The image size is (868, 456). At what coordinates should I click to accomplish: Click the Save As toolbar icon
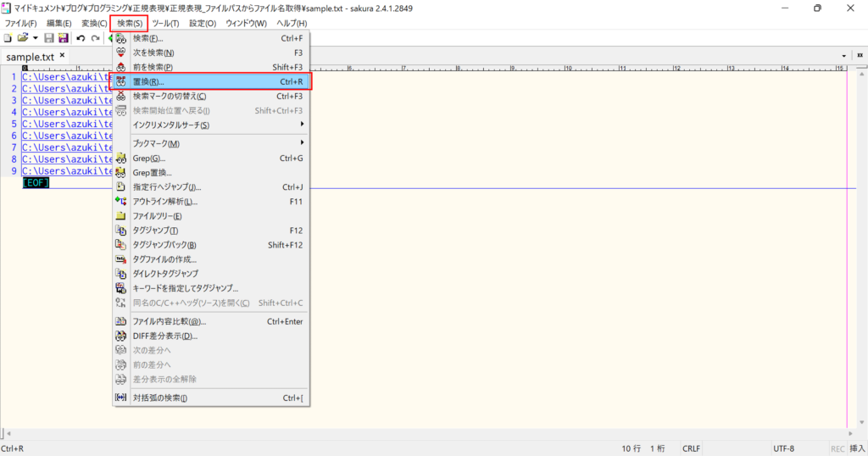point(63,38)
